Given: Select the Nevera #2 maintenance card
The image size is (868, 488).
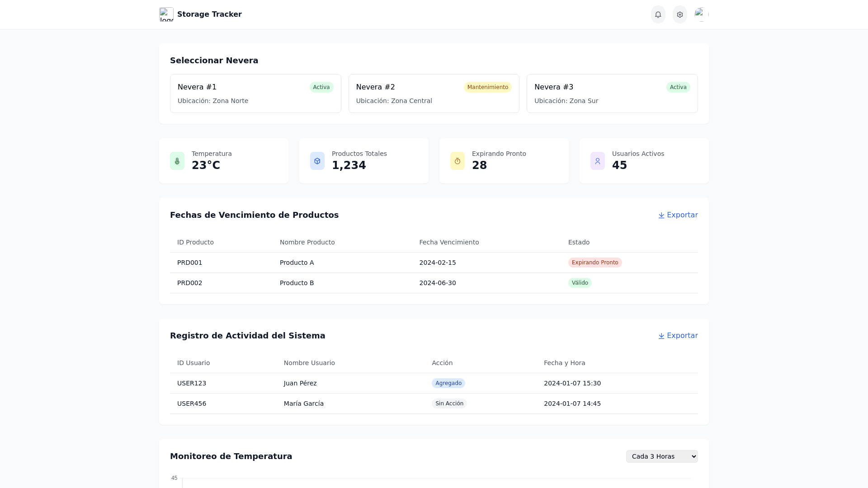Looking at the screenshot, I should [434, 94].
